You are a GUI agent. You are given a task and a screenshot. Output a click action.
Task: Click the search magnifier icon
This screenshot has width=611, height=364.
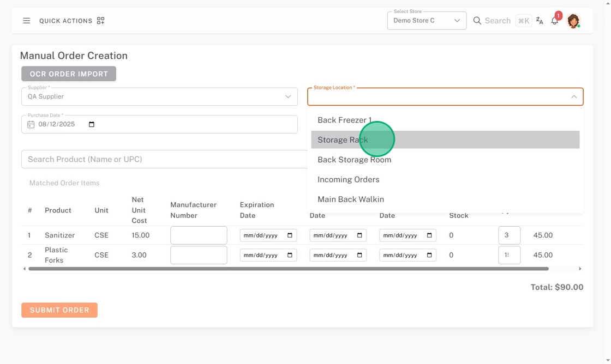coord(477,21)
